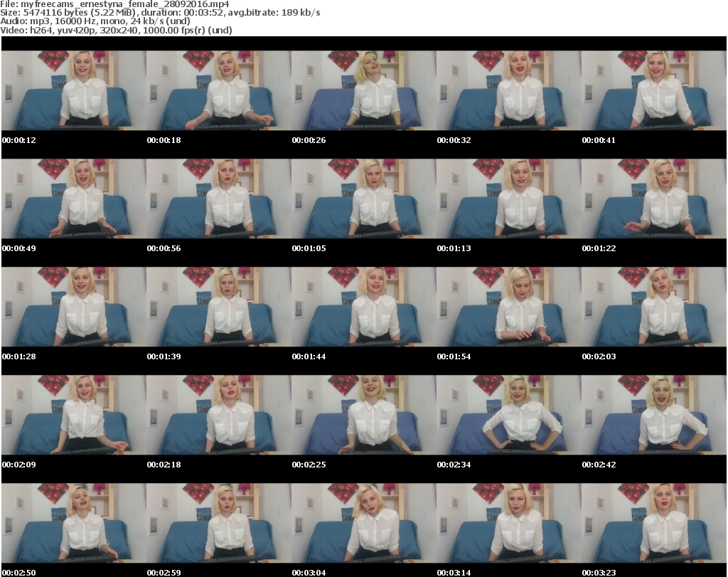Viewport: 728px width, 577px height.
Task: Open the thumbnail at 00:00:56
Action: pos(219,198)
